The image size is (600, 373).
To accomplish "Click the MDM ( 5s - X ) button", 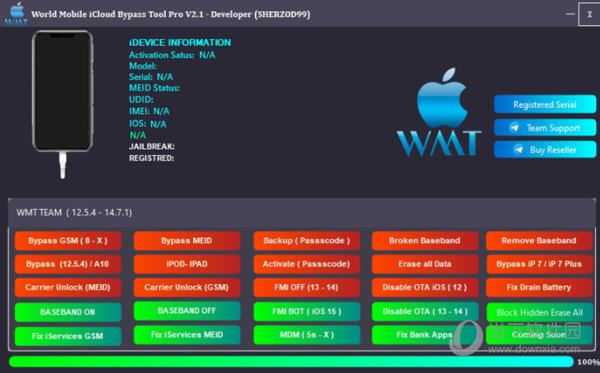I will [307, 335].
